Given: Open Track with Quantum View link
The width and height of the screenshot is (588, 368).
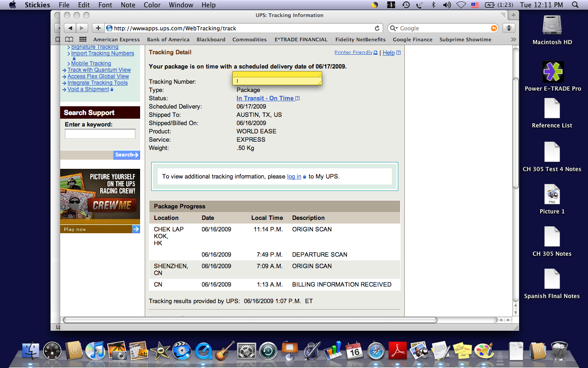Looking at the screenshot, I should pyautogui.click(x=99, y=70).
